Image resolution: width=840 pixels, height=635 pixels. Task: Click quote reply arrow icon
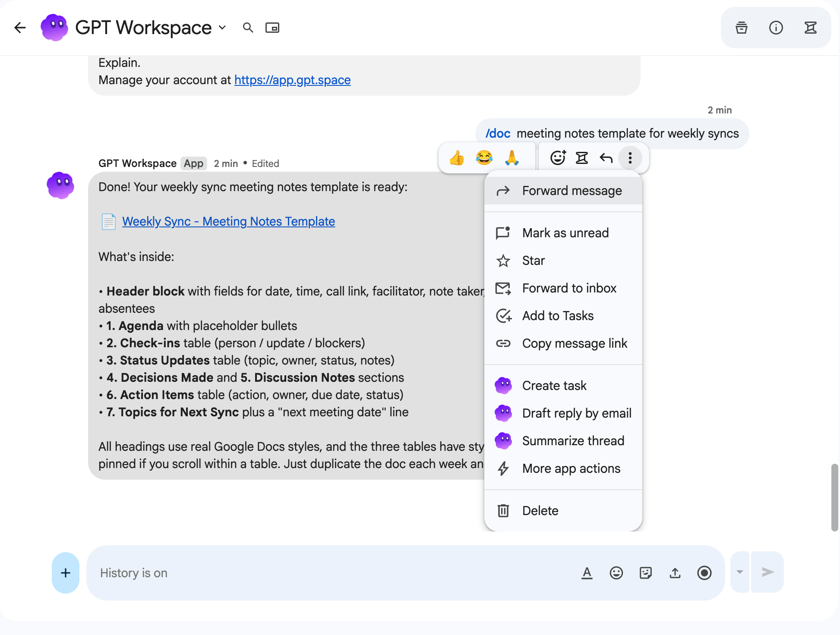coord(606,158)
